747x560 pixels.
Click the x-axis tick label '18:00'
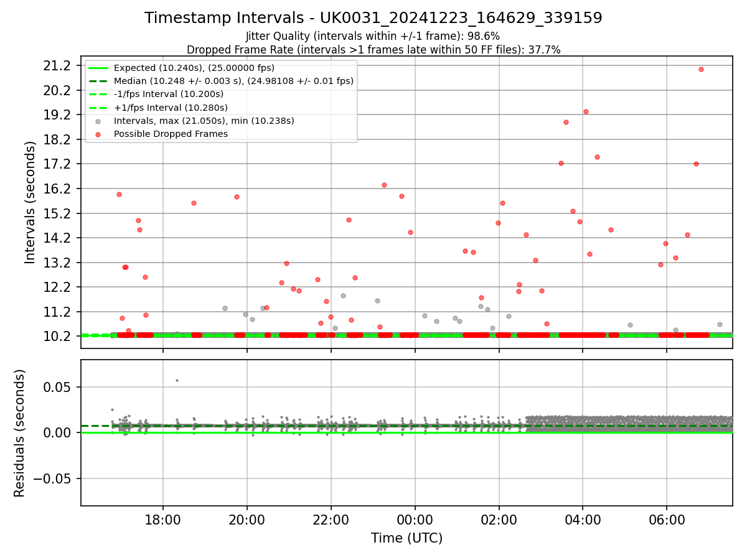click(163, 520)
